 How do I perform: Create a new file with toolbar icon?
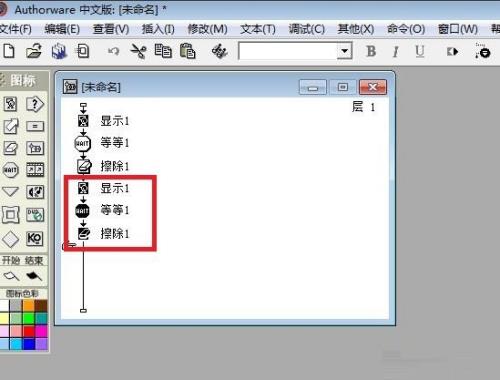pyautogui.click(x=9, y=51)
